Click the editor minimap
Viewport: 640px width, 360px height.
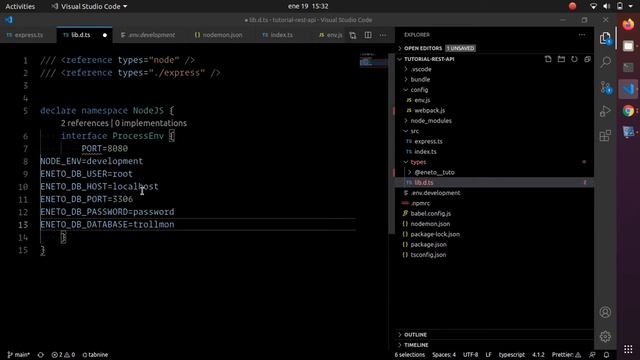[x=373, y=60]
